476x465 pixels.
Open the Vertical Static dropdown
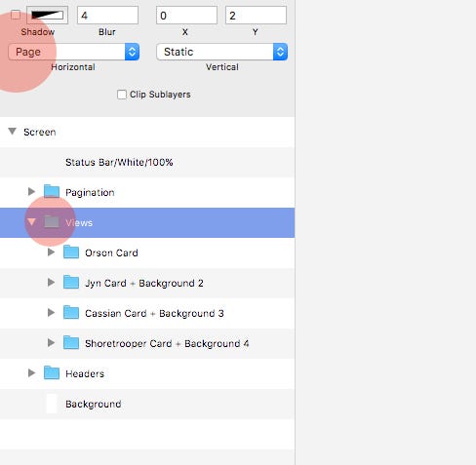[222, 52]
